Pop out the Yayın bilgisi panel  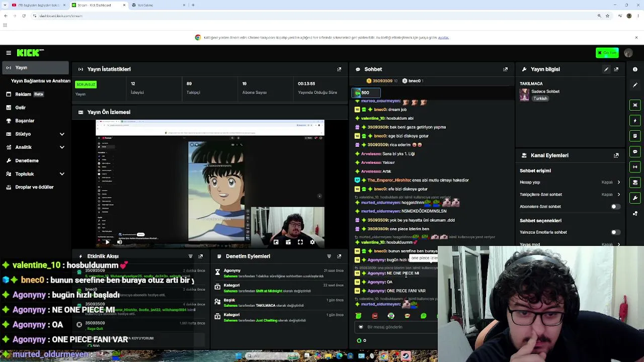pos(616,69)
